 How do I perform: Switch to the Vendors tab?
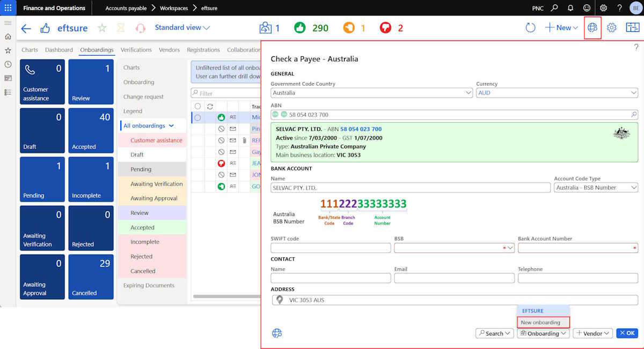[x=170, y=50]
